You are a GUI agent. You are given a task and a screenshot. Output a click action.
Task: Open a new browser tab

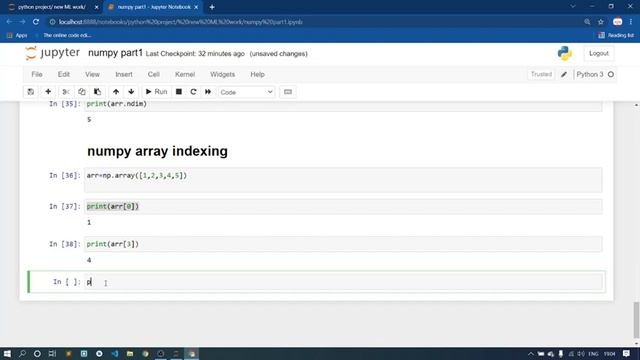point(212,7)
